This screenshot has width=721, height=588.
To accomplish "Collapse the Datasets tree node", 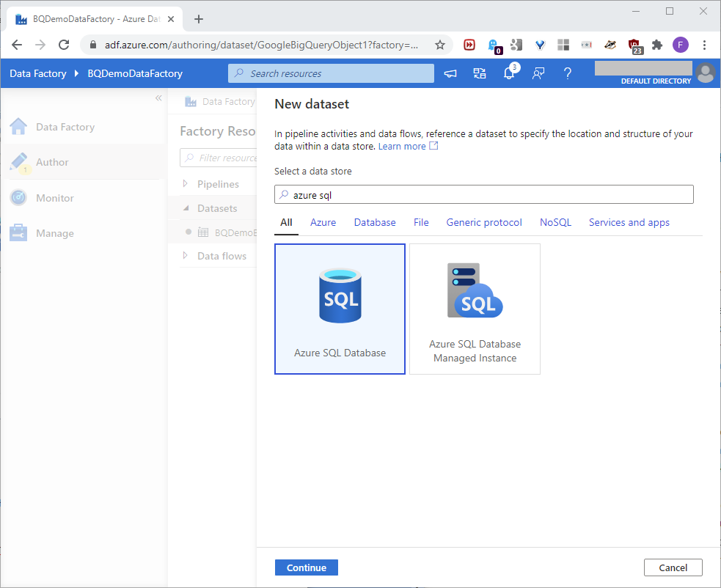I will pos(186,208).
